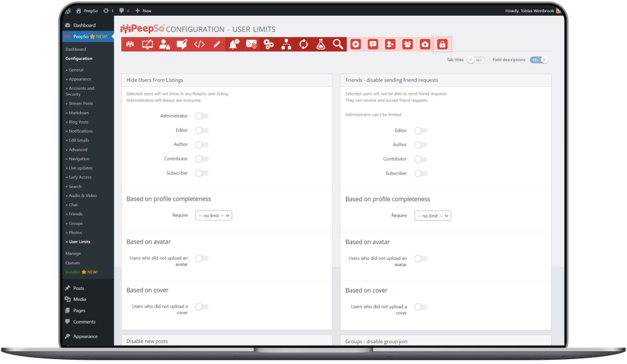The width and height of the screenshot is (627, 364).
Task: Open Live updates refresh toolbar icon
Action: pos(304,44)
